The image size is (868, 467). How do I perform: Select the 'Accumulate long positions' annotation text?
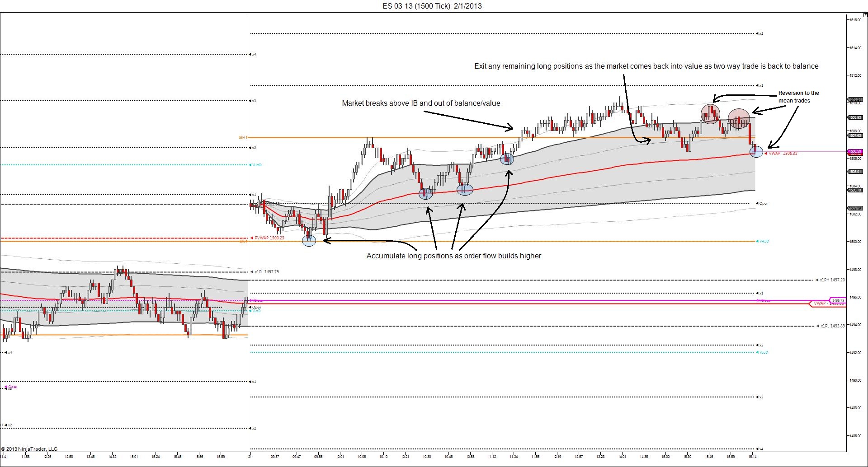coord(454,256)
